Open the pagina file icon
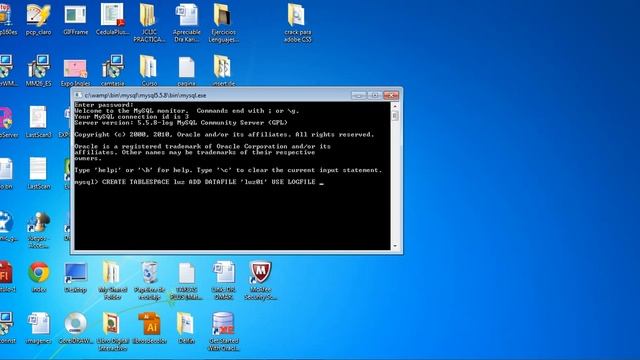Viewport: 640px width, 360px height. coord(187,70)
